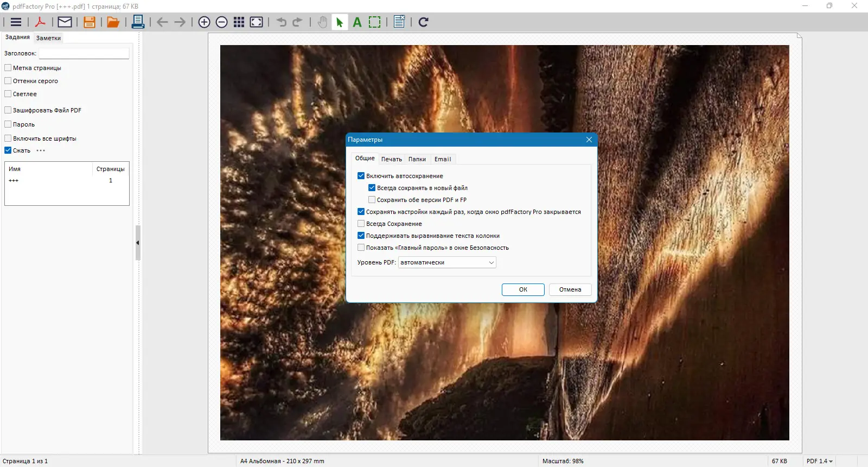Click the refresh circular arrow icon
Screen dimensions: 868x467
(424, 22)
